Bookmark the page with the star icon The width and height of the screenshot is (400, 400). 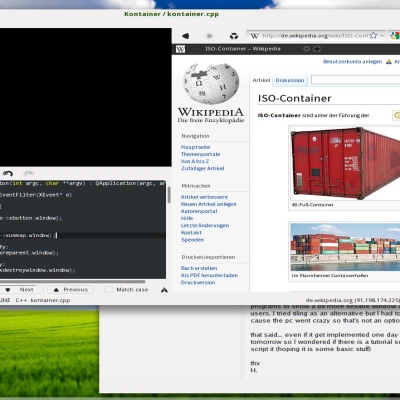(x=374, y=35)
